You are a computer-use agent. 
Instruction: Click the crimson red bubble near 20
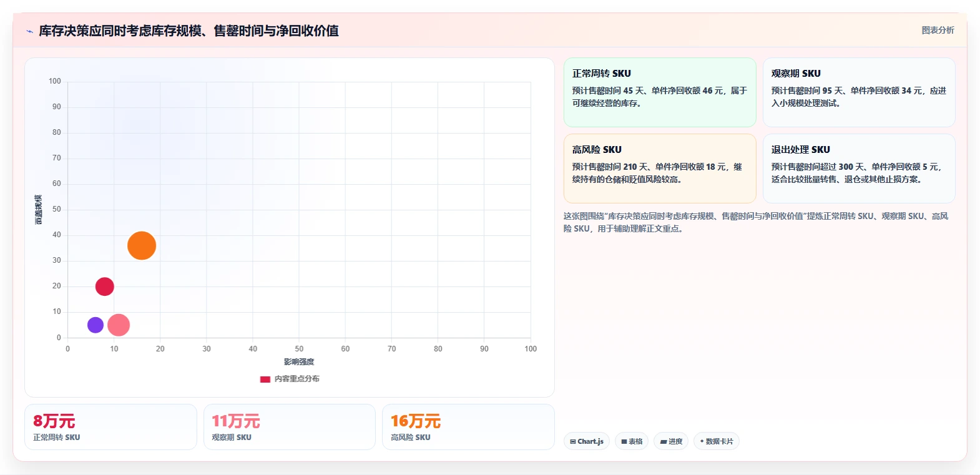(x=105, y=286)
